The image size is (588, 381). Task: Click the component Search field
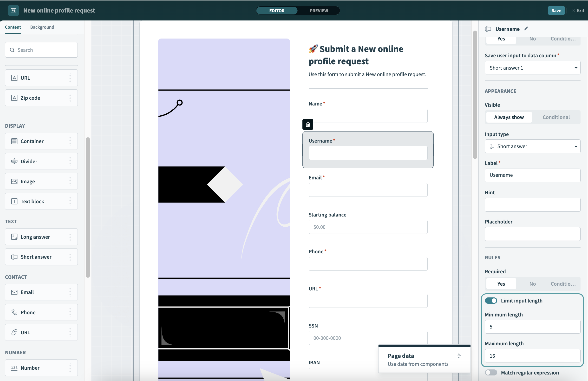pos(41,50)
